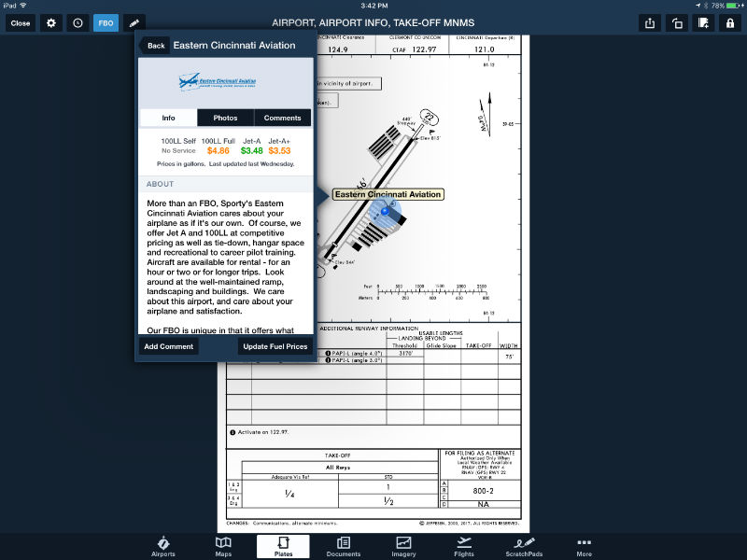Open the More tab
The image size is (747, 560).
click(x=585, y=547)
